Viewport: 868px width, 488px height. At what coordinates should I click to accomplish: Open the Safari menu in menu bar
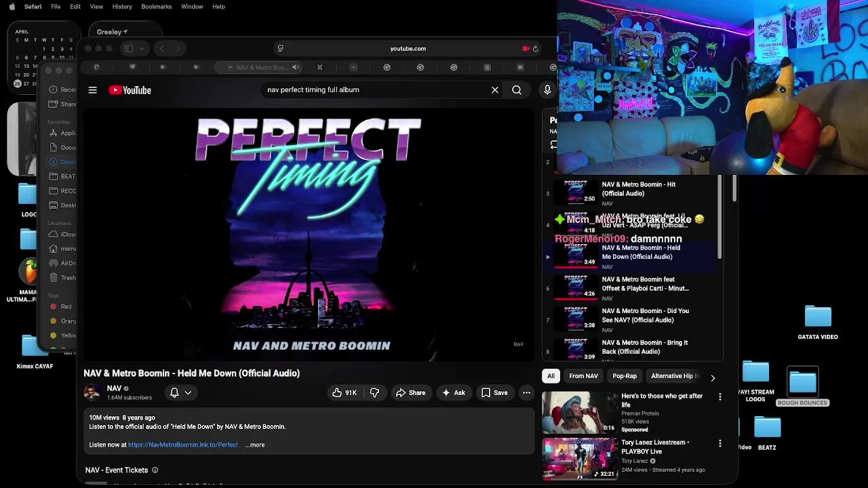[x=33, y=7]
